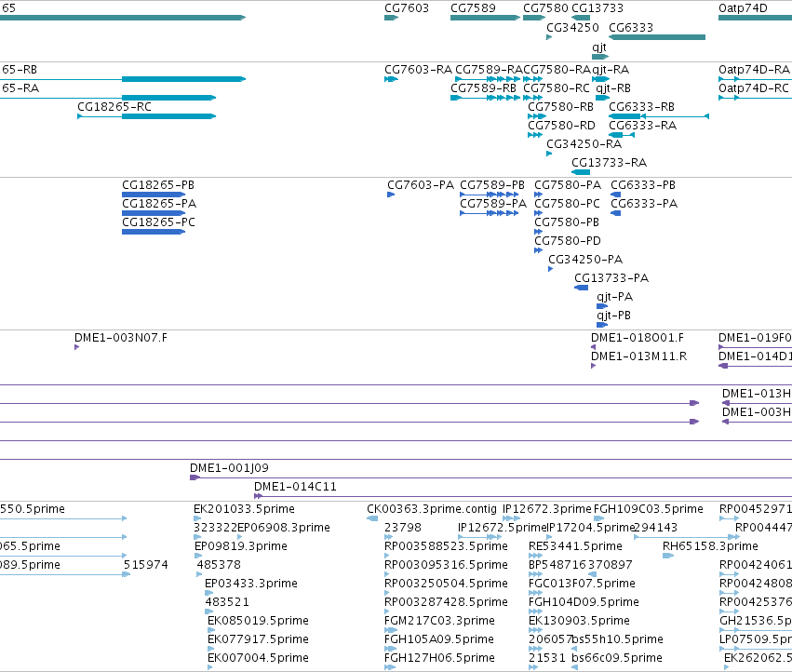The width and height of the screenshot is (792, 672).
Task: Click EST EK201033.5prime
Action: pyautogui.click(x=244, y=509)
